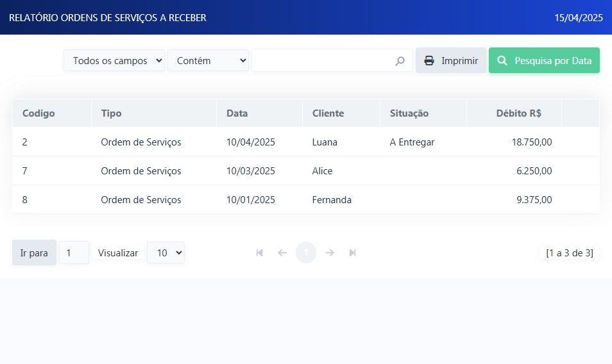Go to next page arrow
The width and height of the screenshot is (612, 364).
click(x=330, y=253)
